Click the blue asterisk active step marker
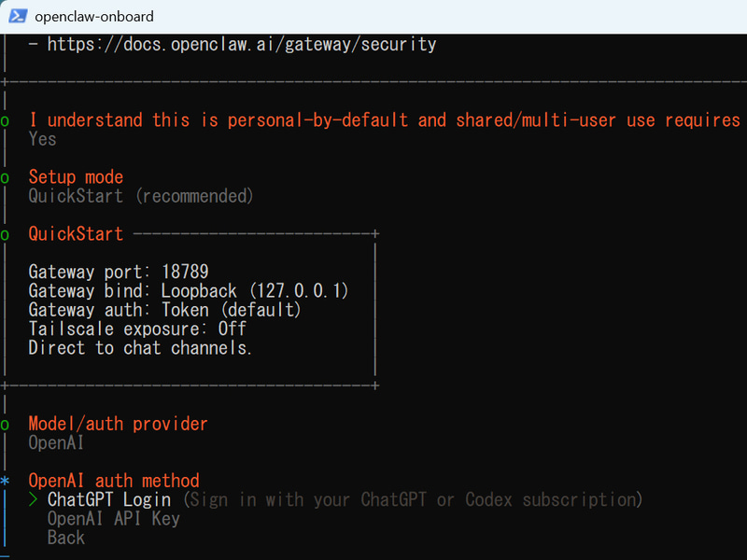This screenshot has width=747, height=560. pos(5,481)
